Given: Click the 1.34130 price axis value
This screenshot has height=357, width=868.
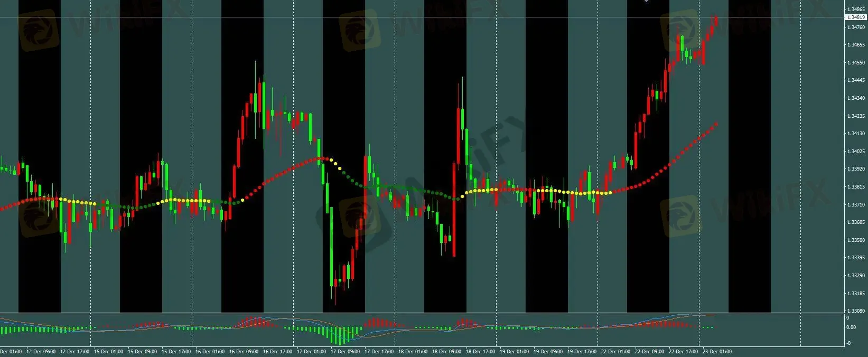Looking at the screenshot, I should click(x=855, y=134).
